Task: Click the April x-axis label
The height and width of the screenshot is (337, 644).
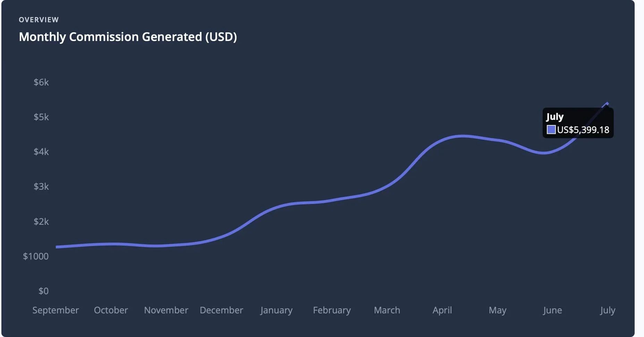Action: tap(442, 310)
